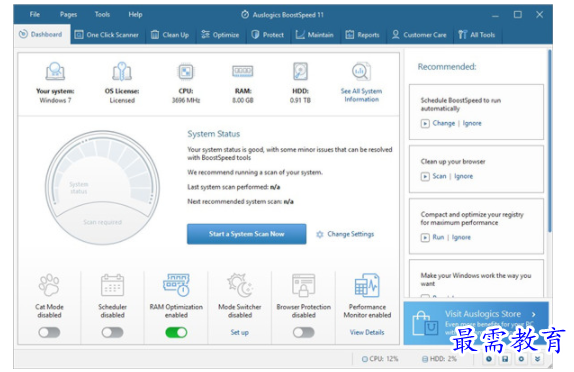Enable Browser Protection toggle
The width and height of the screenshot is (574, 372).
303,332
